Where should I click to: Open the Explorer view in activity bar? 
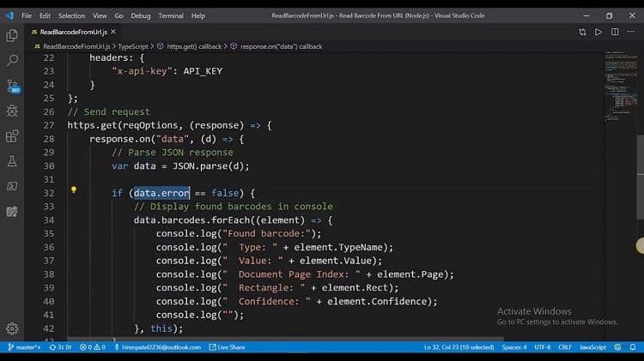(x=12, y=35)
